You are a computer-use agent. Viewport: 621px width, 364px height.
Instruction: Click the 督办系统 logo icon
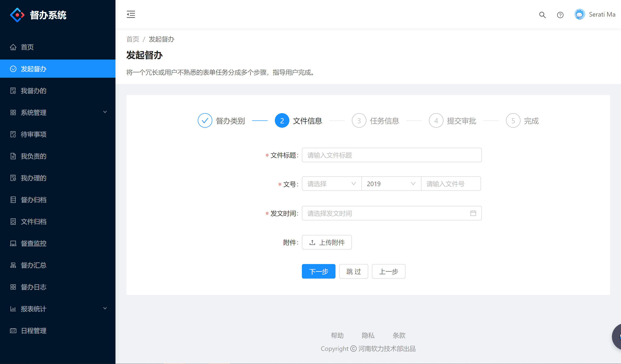(x=17, y=15)
